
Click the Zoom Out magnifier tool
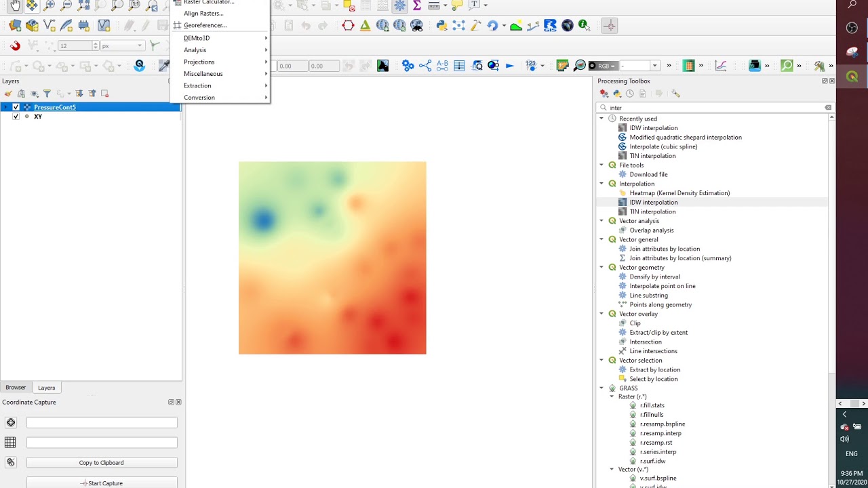click(x=66, y=5)
